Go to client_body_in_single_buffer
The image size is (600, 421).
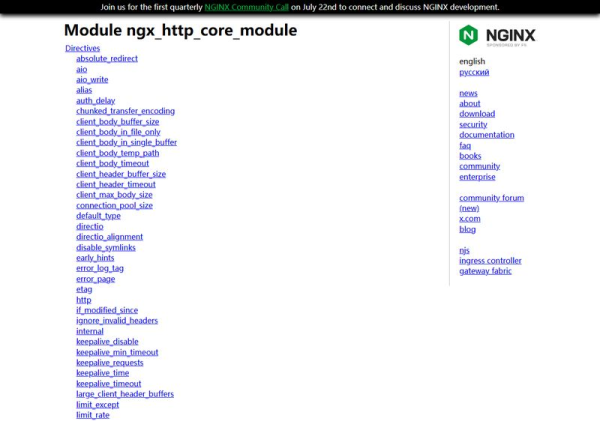(126, 142)
